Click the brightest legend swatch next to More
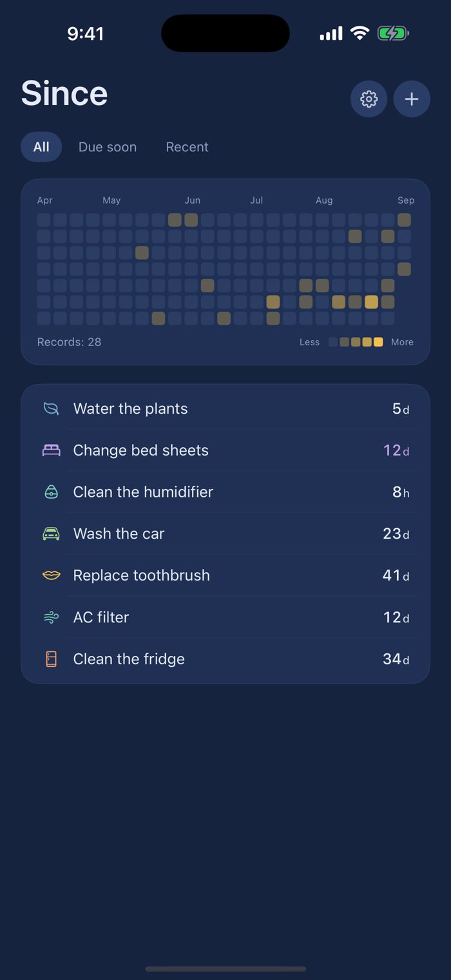 click(x=378, y=342)
